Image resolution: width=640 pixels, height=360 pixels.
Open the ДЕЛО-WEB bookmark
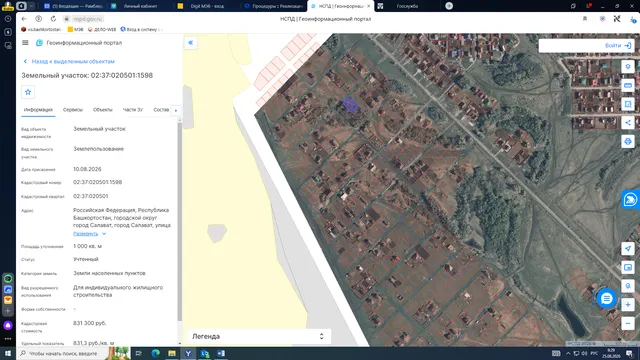pyautogui.click(x=102, y=29)
